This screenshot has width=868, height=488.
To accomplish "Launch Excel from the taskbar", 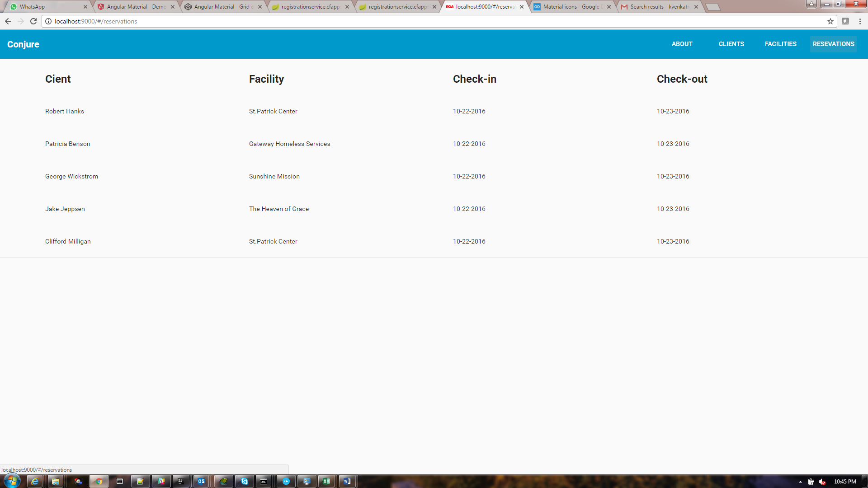I will click(x=326, y=481).
